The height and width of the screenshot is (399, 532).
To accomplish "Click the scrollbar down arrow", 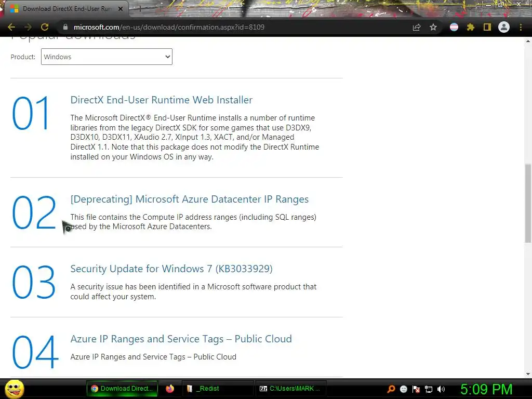I will (528, 374).
